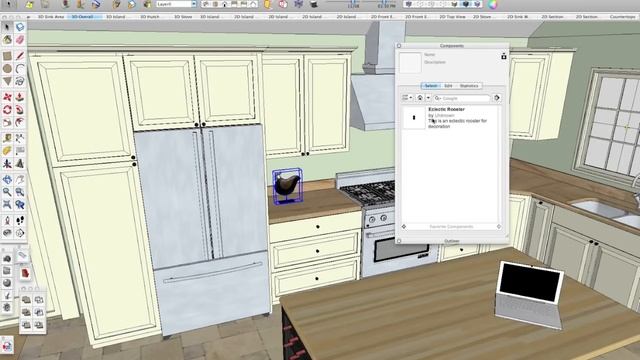Open the Statistics tab in Components

469,86
